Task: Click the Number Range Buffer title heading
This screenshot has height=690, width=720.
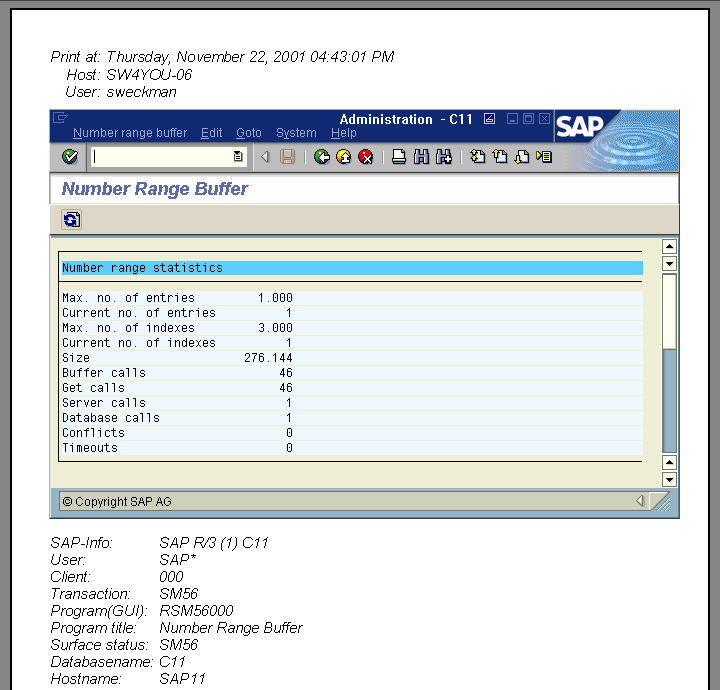Action: pos(155,189)
